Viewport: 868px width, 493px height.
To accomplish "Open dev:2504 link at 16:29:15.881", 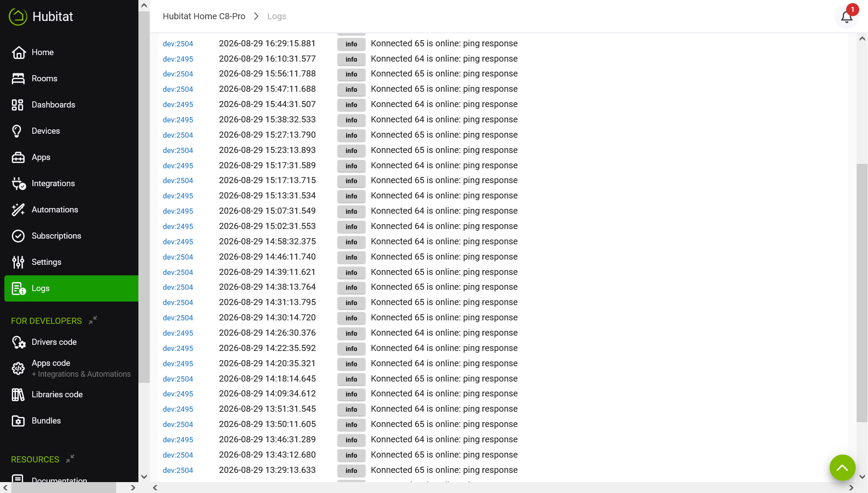I will [x=178, y=44].
